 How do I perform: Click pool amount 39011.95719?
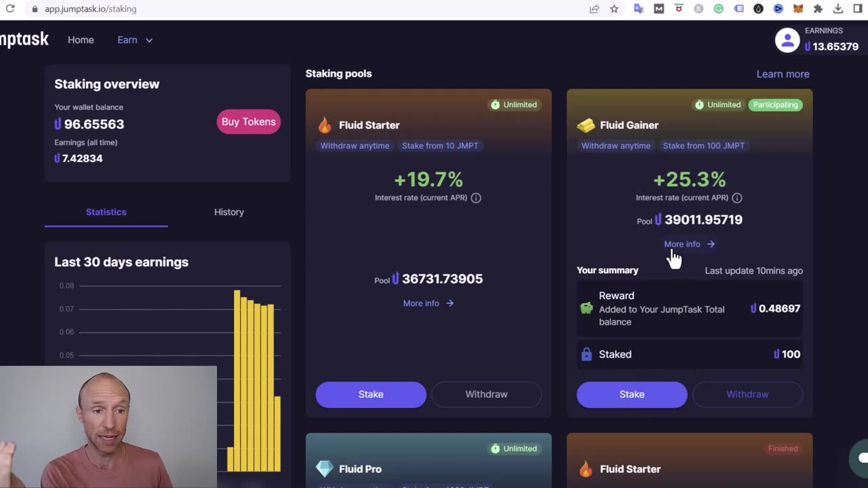(x=698, y=220)
